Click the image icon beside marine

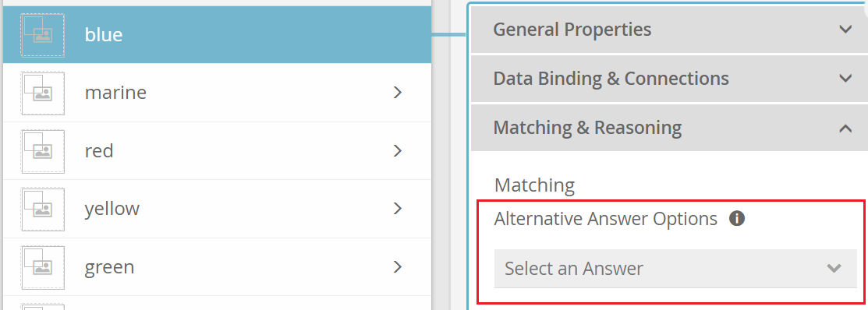coord(43,93)
